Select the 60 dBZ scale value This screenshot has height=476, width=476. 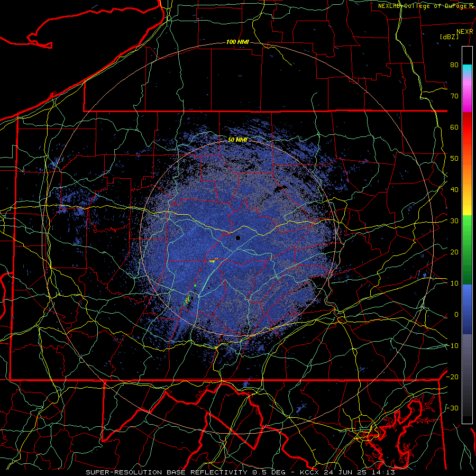(x=454, y=127)
